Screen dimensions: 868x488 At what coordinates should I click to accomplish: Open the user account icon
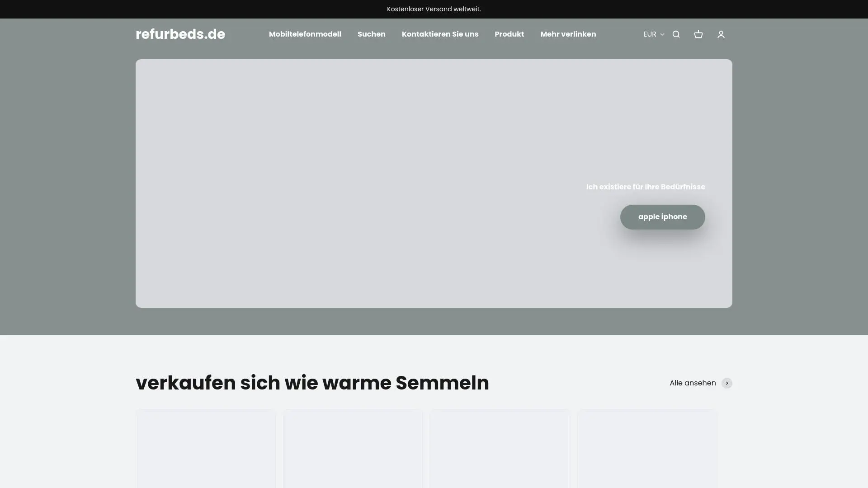(x=721, y=34)
